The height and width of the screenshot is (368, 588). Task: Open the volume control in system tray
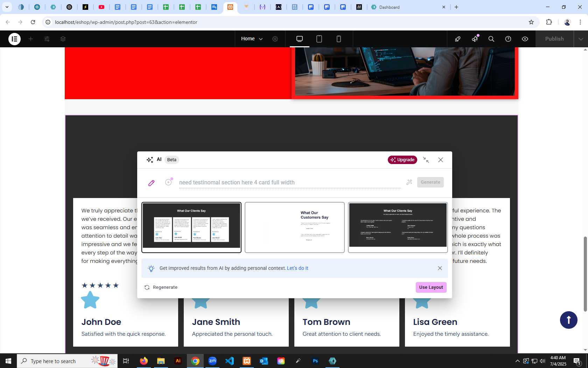tap(542, 361)
